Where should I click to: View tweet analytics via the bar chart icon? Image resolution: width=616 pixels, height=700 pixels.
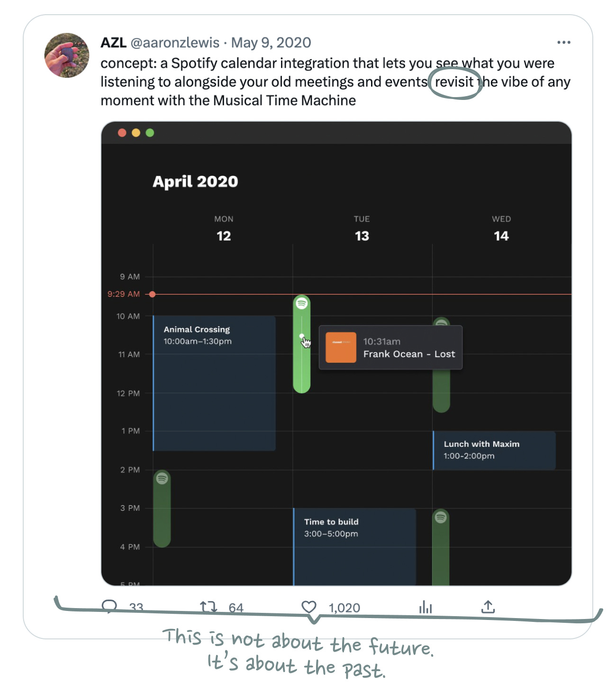tap(425, 607)
